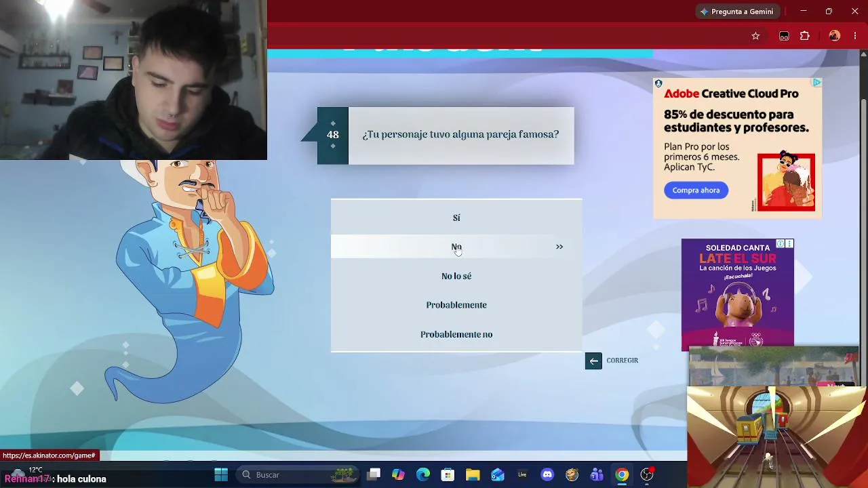This screenshot has width=868, height=488.
Task: Click the Subway Surfers gameplay overlay
Action: pos(777,437)
